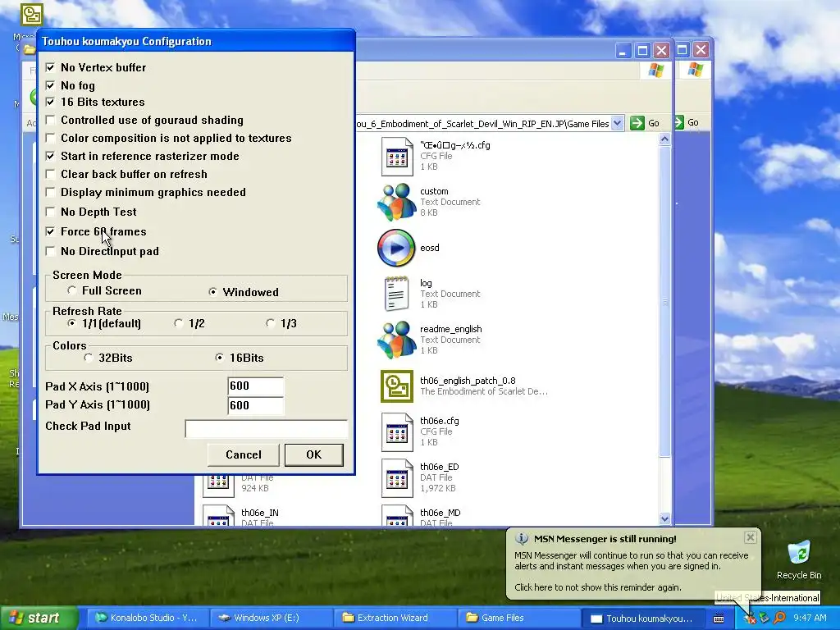Select the th06e_IN DAT file icon

(x=218, y=515)
